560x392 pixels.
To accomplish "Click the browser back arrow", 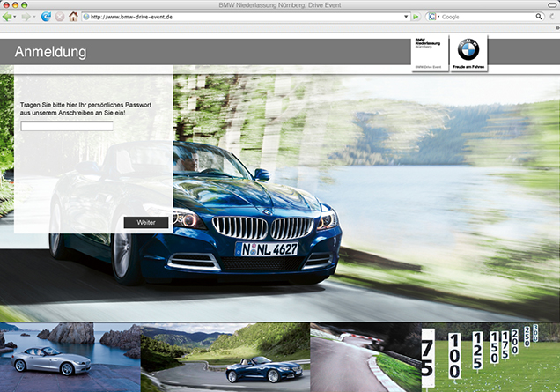I will point(8,17).
